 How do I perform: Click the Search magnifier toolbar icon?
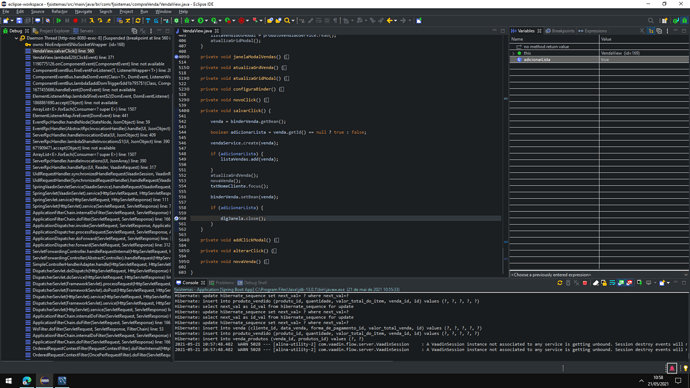point(287,21)
